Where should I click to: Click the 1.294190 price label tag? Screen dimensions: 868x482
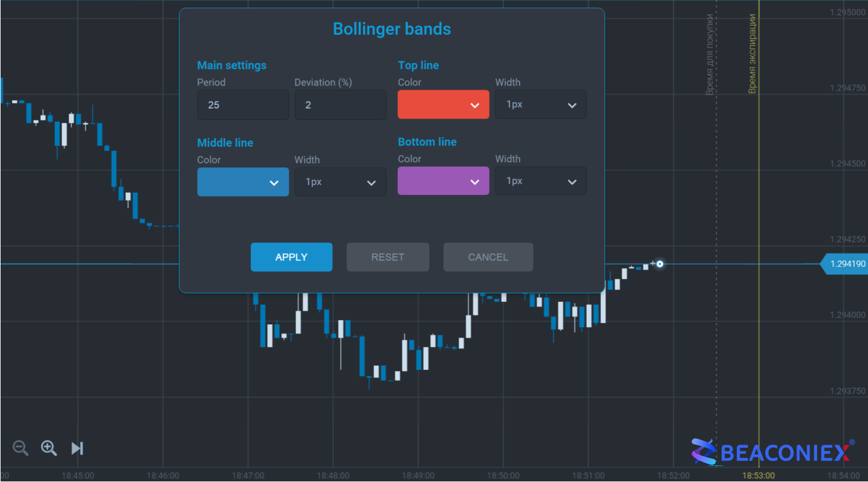(844, 264)
